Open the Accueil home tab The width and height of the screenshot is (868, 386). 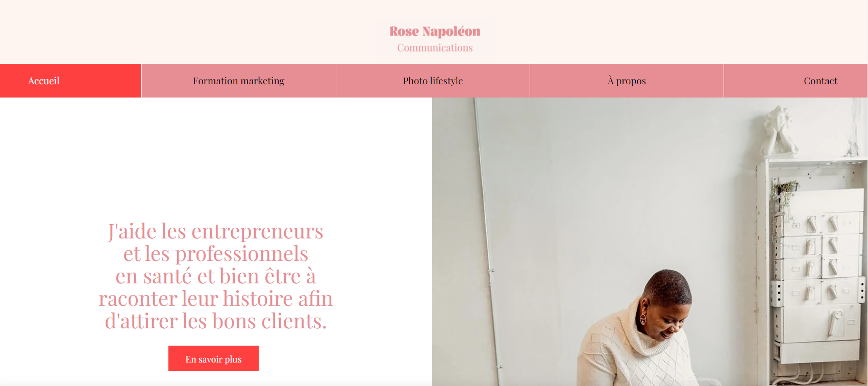click(x=44, y=81)
